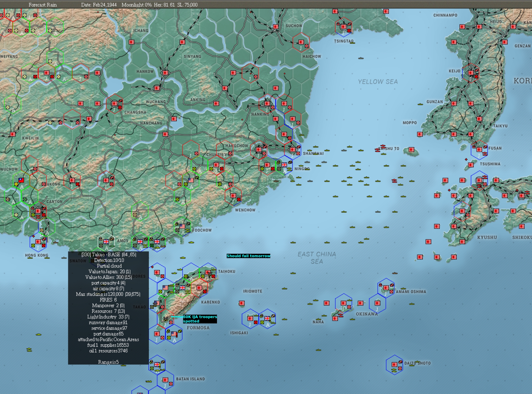Screen dimensions: 532x394
Task: Click the Japanese flag on the island near Iriomote
Action: (x=242, y=303)
